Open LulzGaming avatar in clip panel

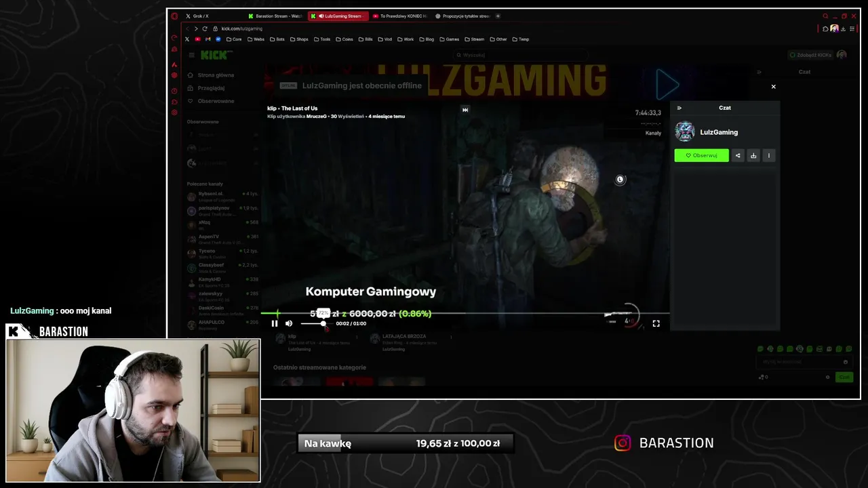tap(685, 131)
